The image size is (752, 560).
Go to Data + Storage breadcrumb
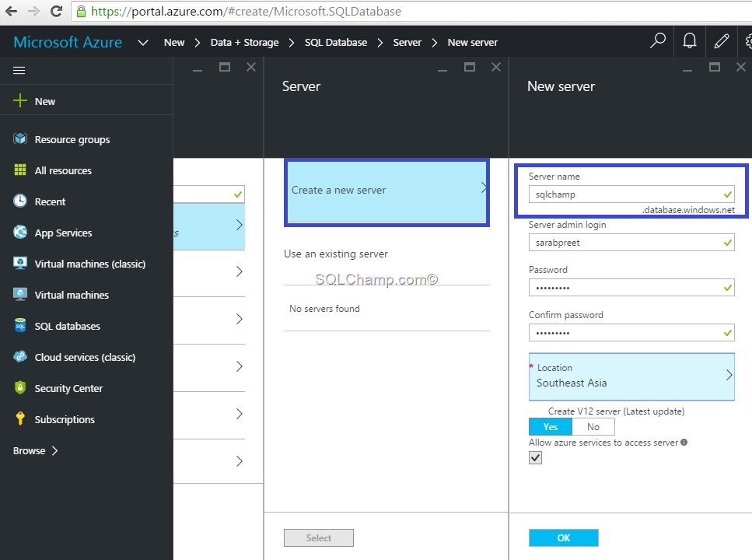[x=244, y=42]
